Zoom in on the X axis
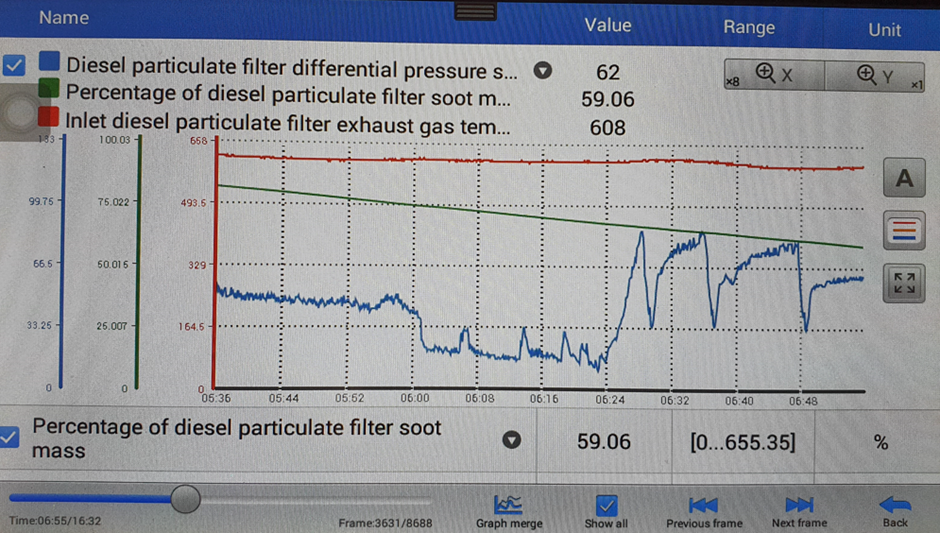The image size is (940, 533). tap(773, 74)
